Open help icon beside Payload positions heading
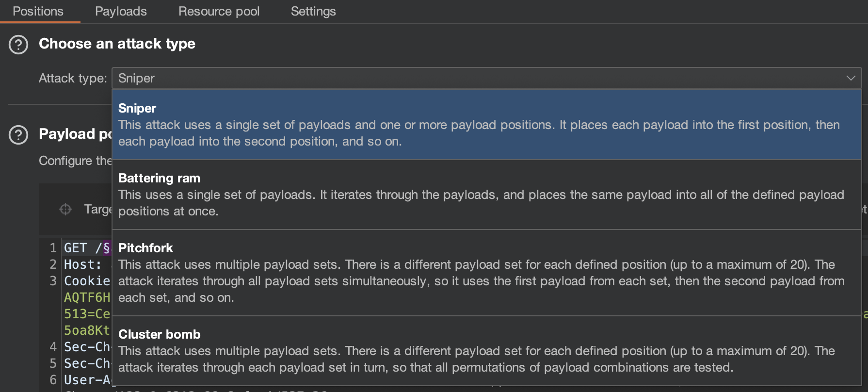This screenshot has width=868, height=392. click(x=18, y=135)
